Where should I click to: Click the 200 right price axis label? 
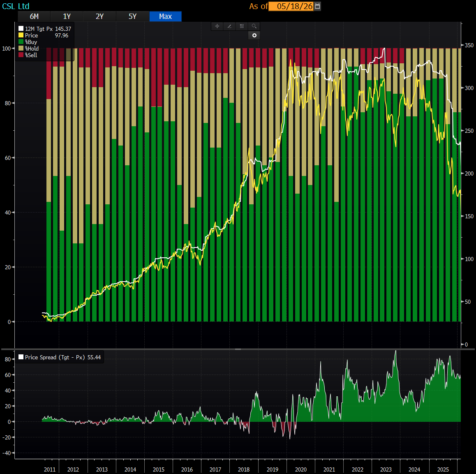469,173
